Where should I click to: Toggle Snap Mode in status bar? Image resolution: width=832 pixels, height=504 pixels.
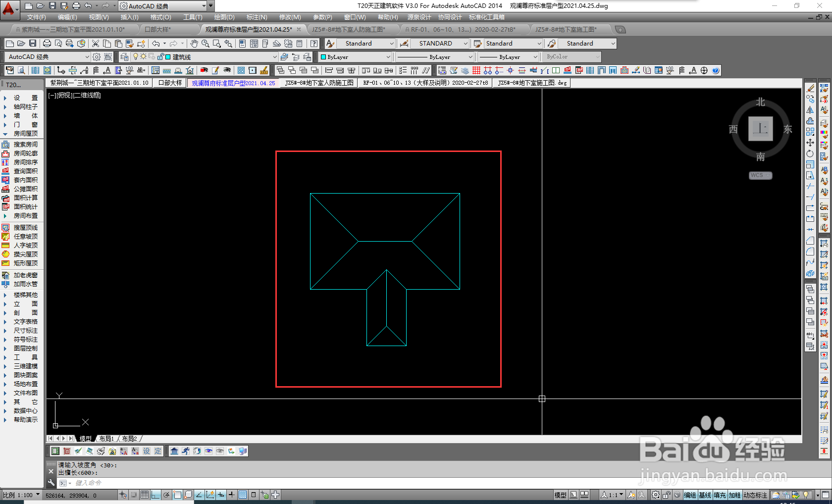(134, 495)
